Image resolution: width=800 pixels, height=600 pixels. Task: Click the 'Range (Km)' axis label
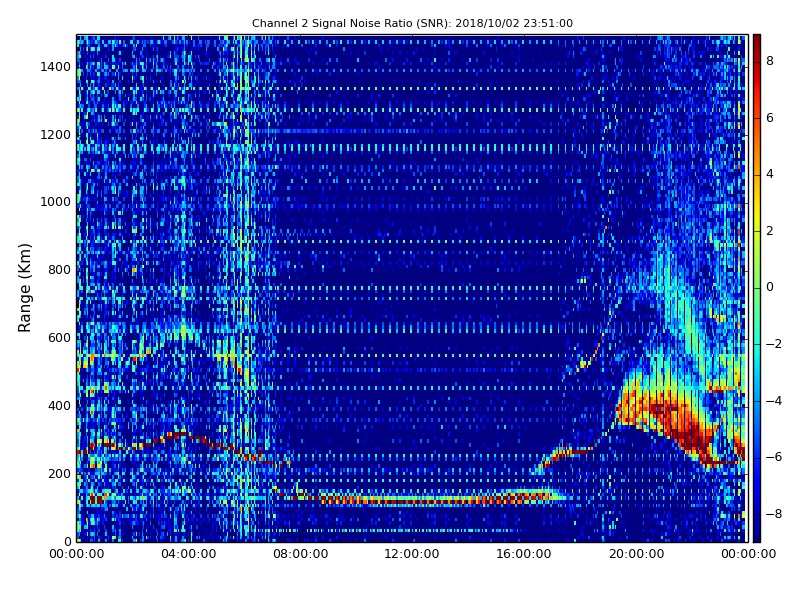pyautogui.click(x=24, y=288)
